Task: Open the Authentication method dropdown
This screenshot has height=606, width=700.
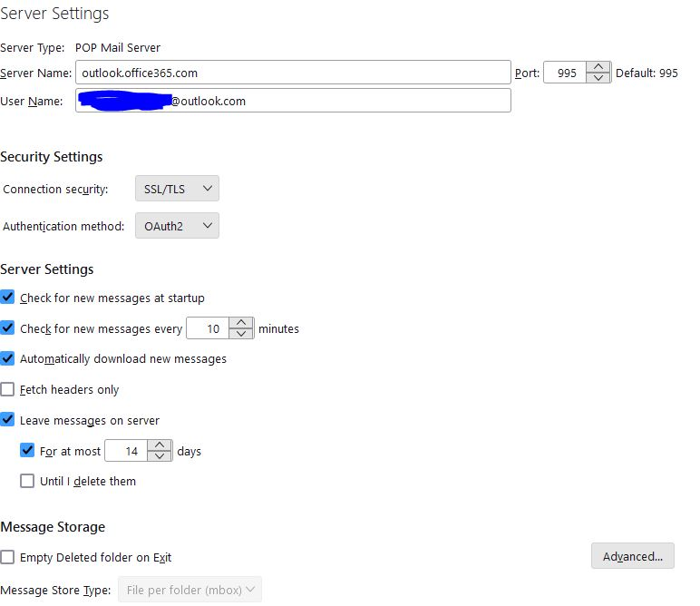Action: tap(177, 226)
